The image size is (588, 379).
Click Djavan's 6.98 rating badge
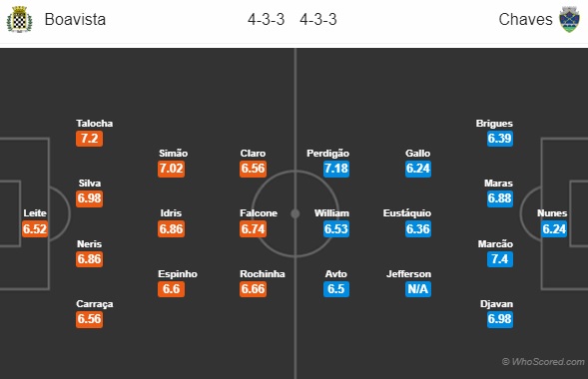pos(500,319)
